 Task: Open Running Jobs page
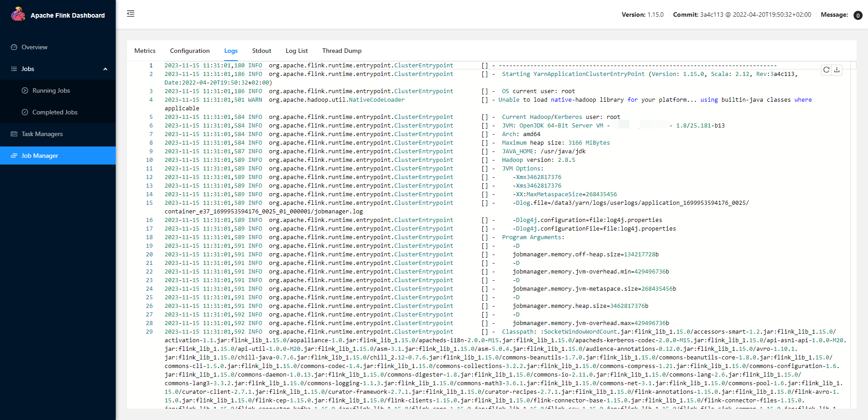click(x=58, y=90)
